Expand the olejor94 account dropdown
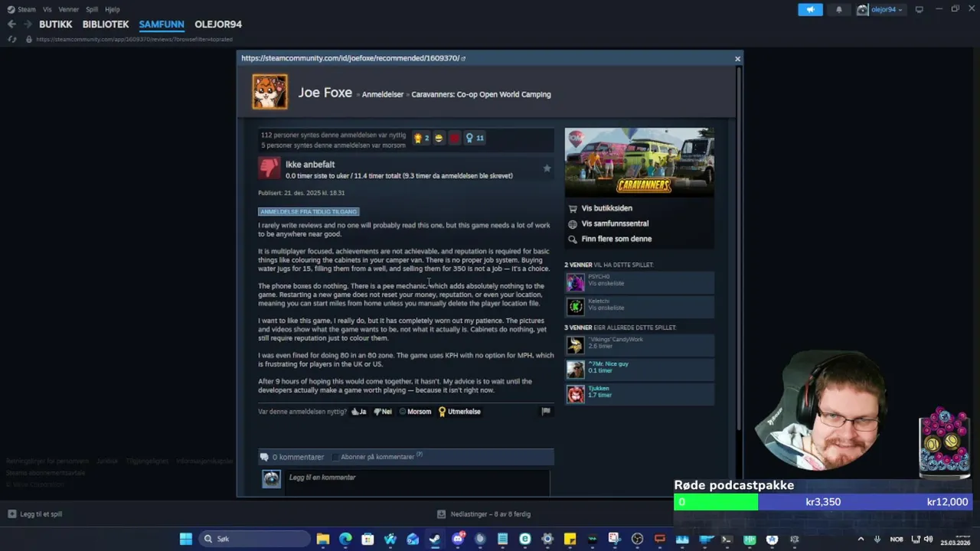This screenshot has height=551, width=980. pos(880,9)
